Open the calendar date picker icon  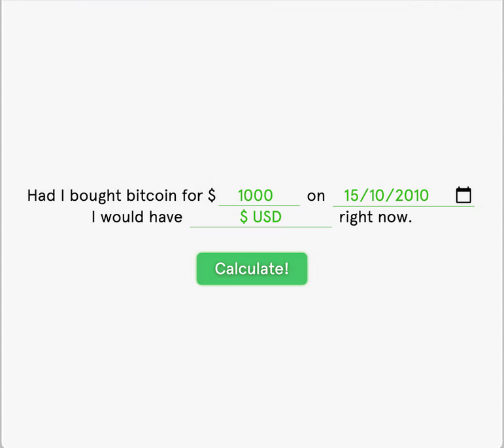pos(463,195)
